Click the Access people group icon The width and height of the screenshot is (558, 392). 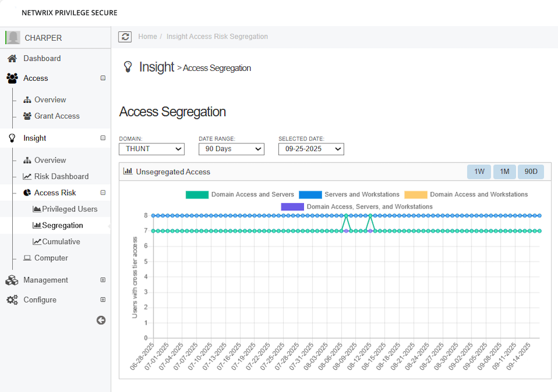click(12, 78)
